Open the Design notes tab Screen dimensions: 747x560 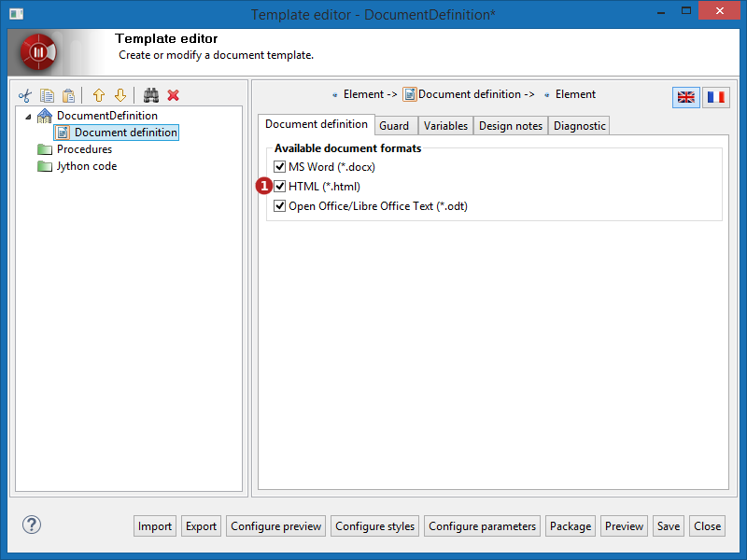pyautogui.click(x=510, y=126)
